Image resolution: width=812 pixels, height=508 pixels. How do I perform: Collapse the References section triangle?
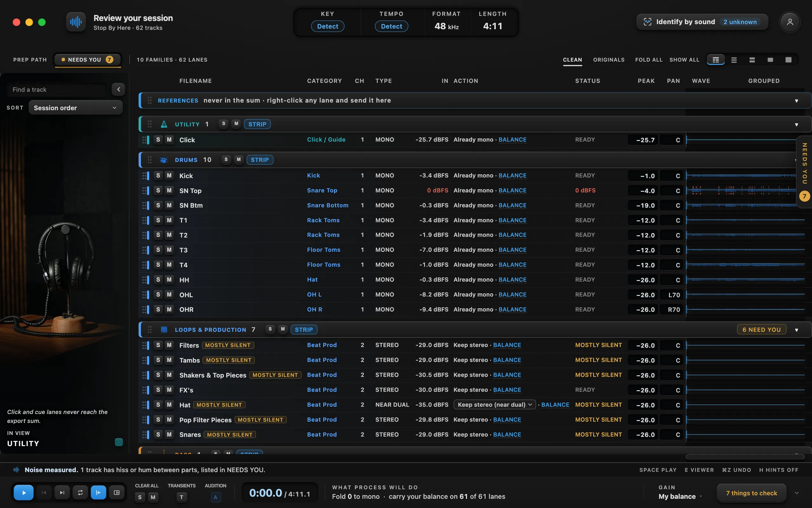(796, 101)
